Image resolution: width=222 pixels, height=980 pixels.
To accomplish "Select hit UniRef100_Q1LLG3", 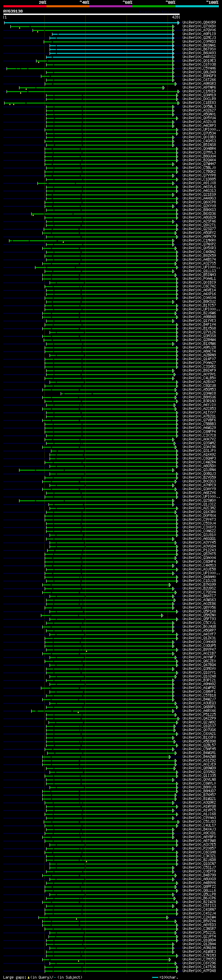I will tap(199, 271).
